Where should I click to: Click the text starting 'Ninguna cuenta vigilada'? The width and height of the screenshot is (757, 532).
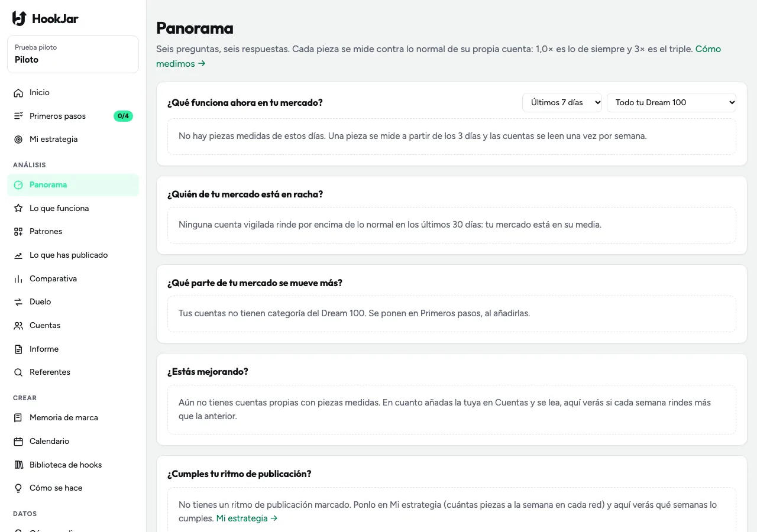click(390, 225)
